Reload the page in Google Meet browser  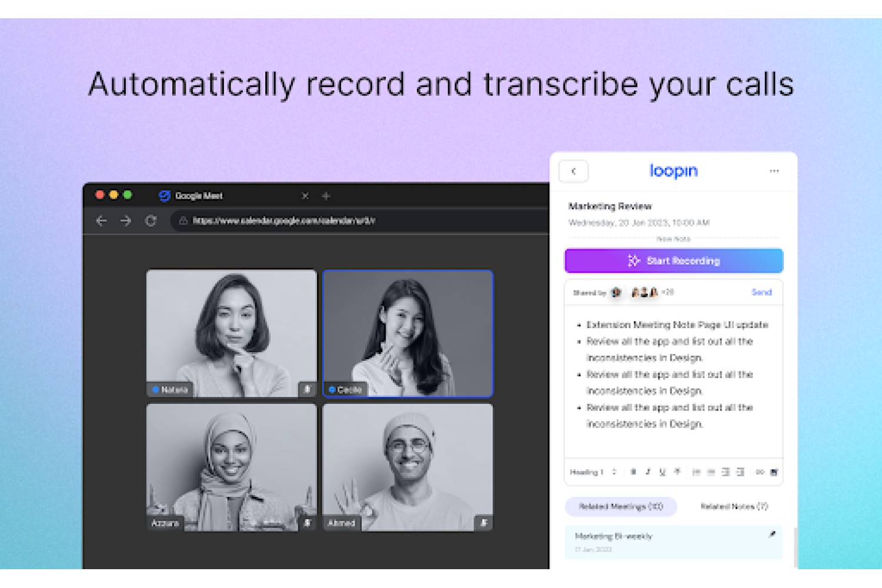(x=151, y=220)
